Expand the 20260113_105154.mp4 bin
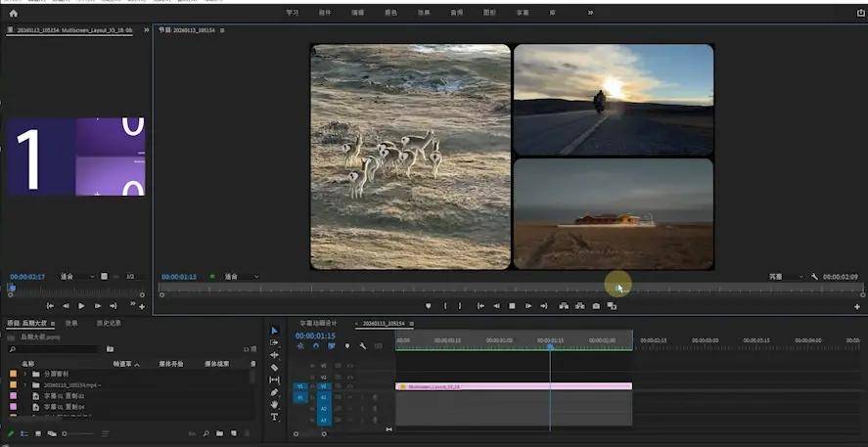 pos(24,385)
